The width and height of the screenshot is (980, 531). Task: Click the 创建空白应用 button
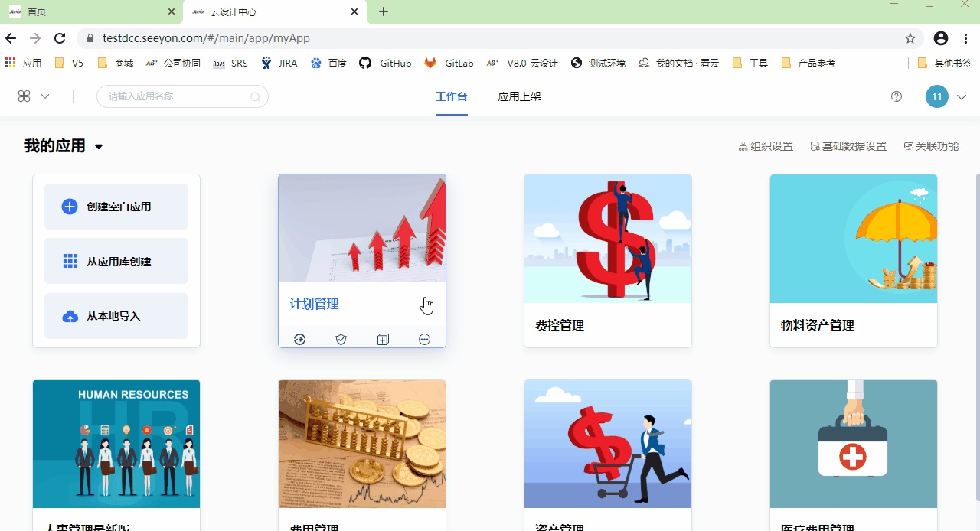tap(116, 207)
